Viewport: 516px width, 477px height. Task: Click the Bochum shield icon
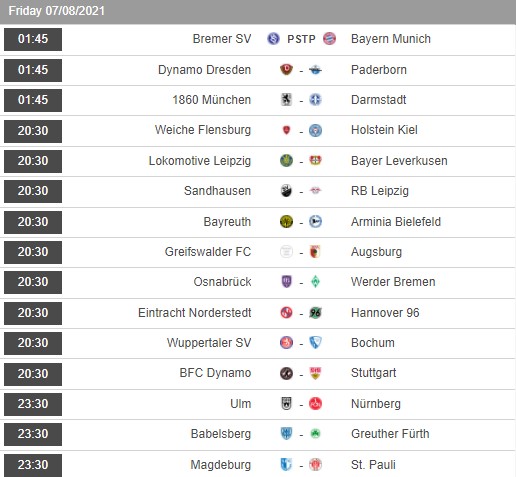point(315,343)
